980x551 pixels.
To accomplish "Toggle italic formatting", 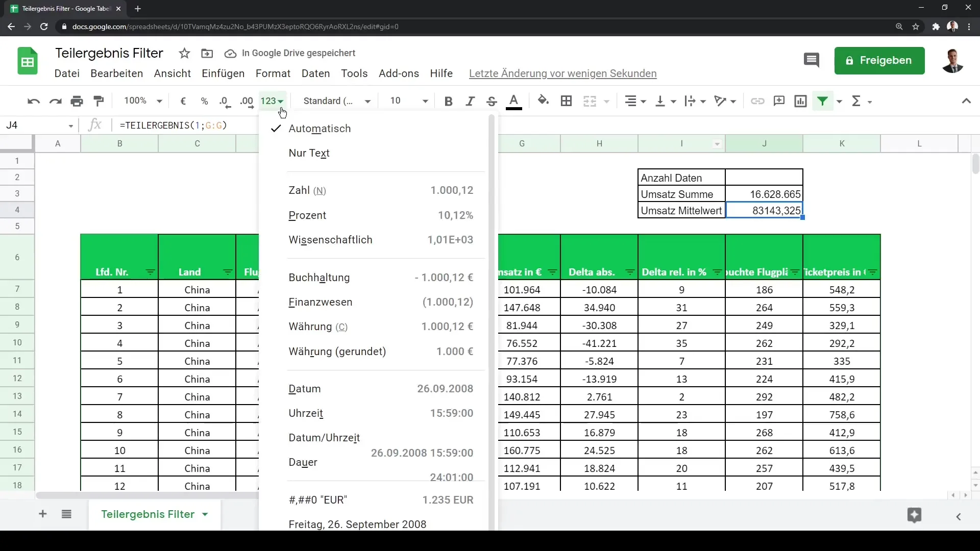I will coord(470,102).
